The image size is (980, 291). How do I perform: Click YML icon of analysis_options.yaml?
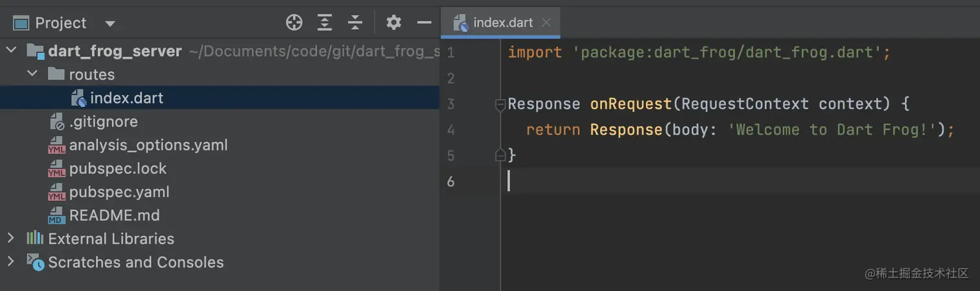click(x=57, y=145)
